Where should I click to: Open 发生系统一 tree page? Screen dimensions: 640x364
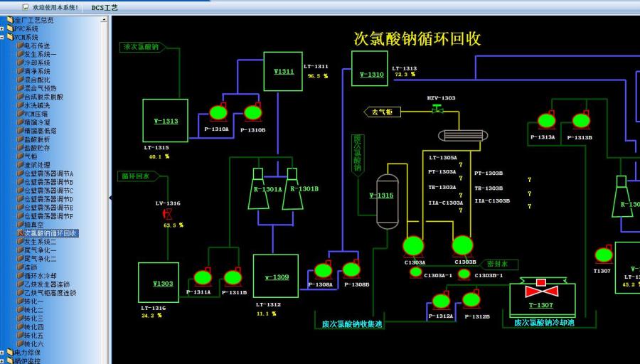(40, 54)
